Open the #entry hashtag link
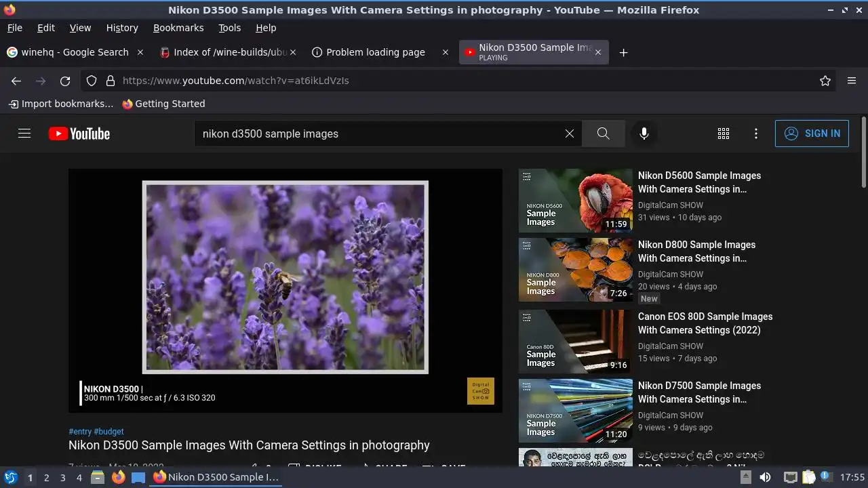Viewport: 868px width, 488px height. click(x=80, y=432)
